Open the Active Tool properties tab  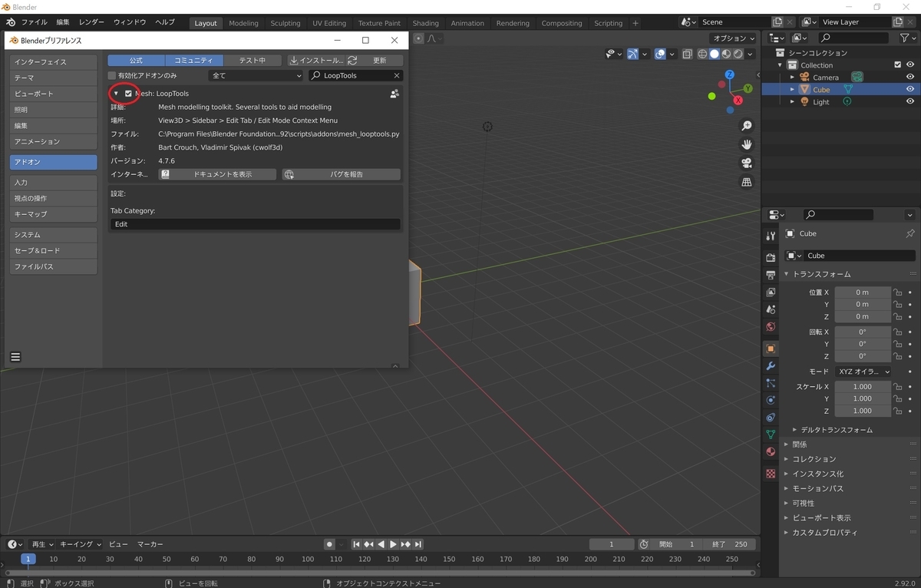pos(771,235)
